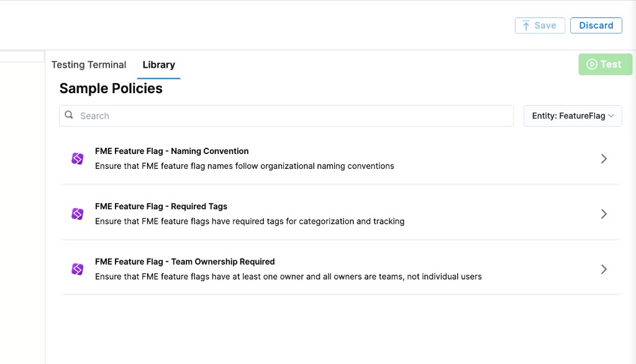636x364 pixels.
Task: Select the Library tab
Action: (x=158, y=64)
